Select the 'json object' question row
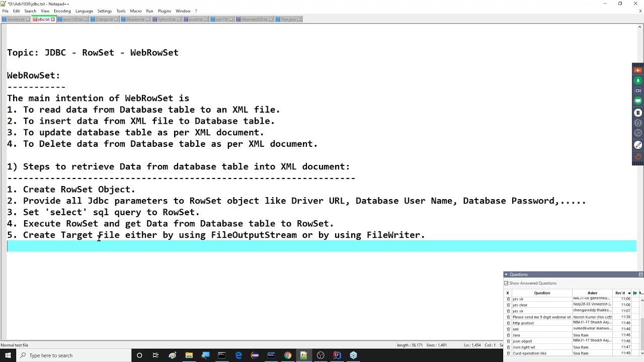The height and width of the screenshot is (362, 644). tap(571, 341)
